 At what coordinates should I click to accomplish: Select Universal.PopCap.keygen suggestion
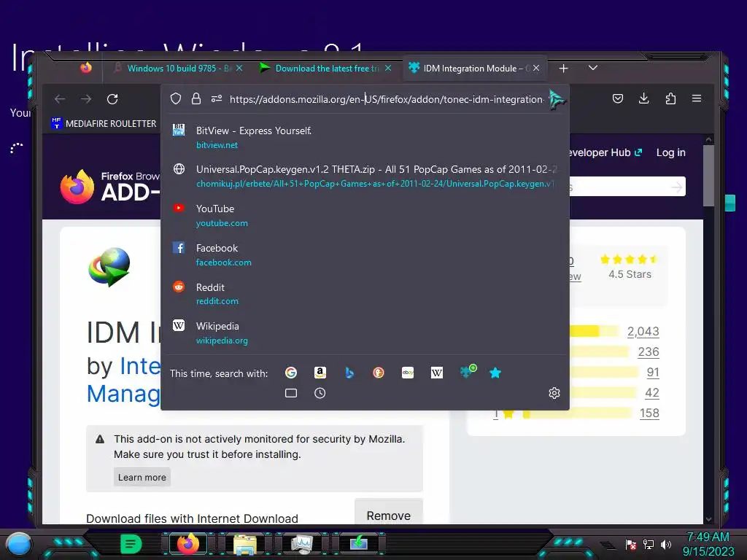click(365, 176)
